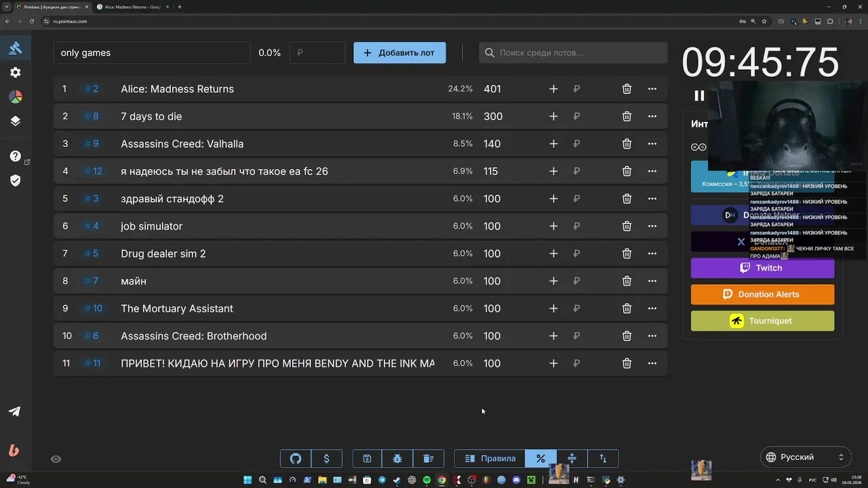Click the Добавить лот button
The height and width of the screenshot is (488, 868).
tap(399, 53)
